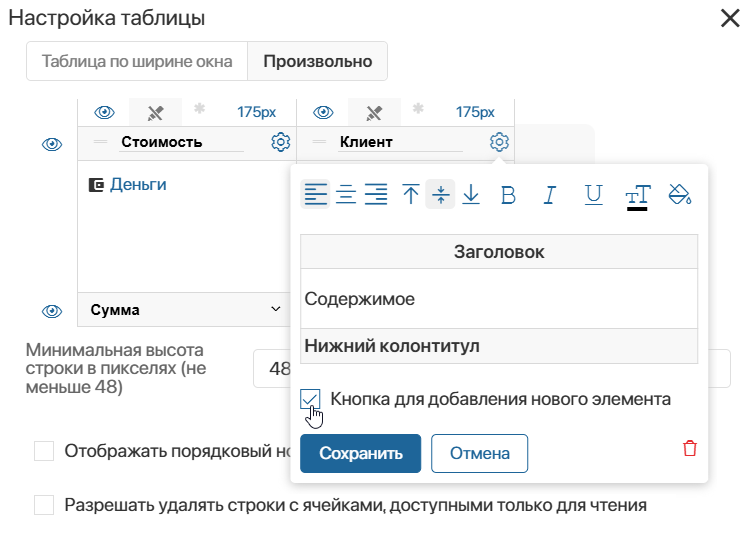This screenshot has height=534, width=746.
Task: Grab the drag handle of Стоимость column
Action: tap(100, 141)
